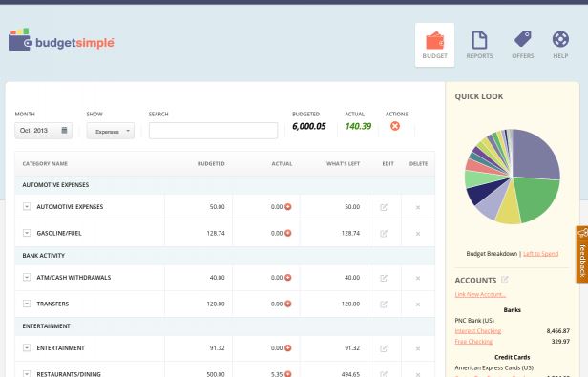Edit the Gasoline/Fuel category
588x377 pixels.
click(384, 233)
